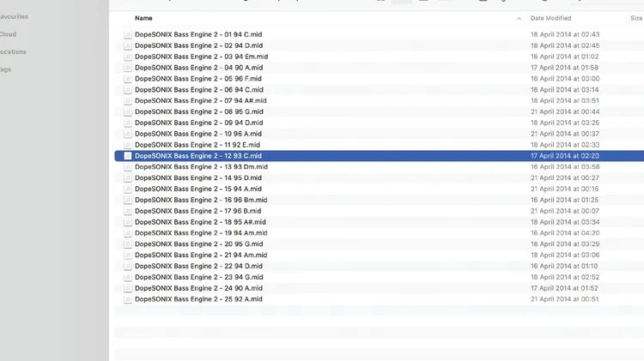This screenshot has width=644, height=361.
Task: Select file icon of '13 93 Dm.mid'
Action: point(128,167)
